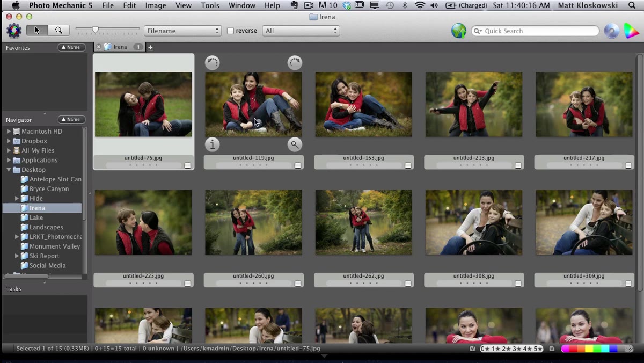Click the Bluetooth menu bar icon
This screenshot has height=363, width=644.
tap(405, 5)
